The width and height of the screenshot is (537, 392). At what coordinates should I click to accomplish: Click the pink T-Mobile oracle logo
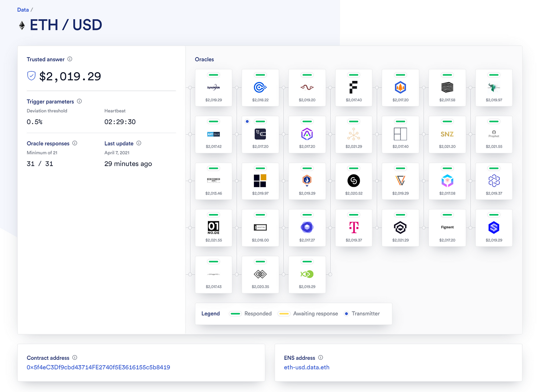[x=354, y=227]
